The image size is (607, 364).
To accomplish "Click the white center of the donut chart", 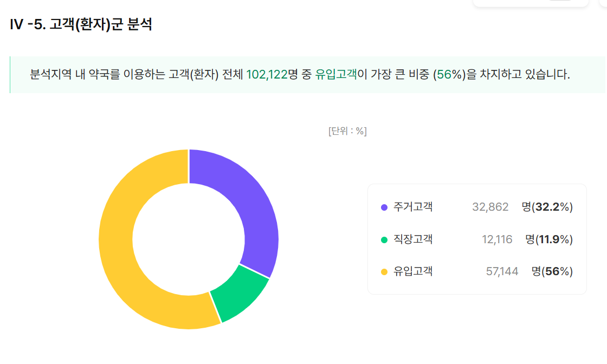I will point(189,239).
